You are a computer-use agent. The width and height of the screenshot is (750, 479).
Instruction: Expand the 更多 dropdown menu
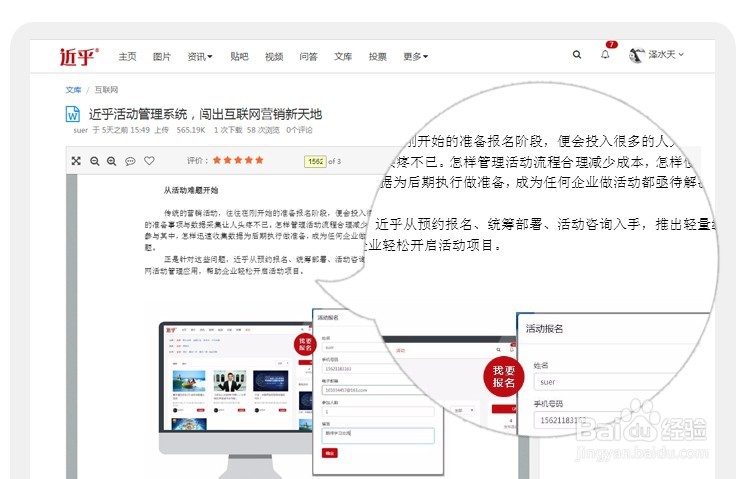coord(416,56)
